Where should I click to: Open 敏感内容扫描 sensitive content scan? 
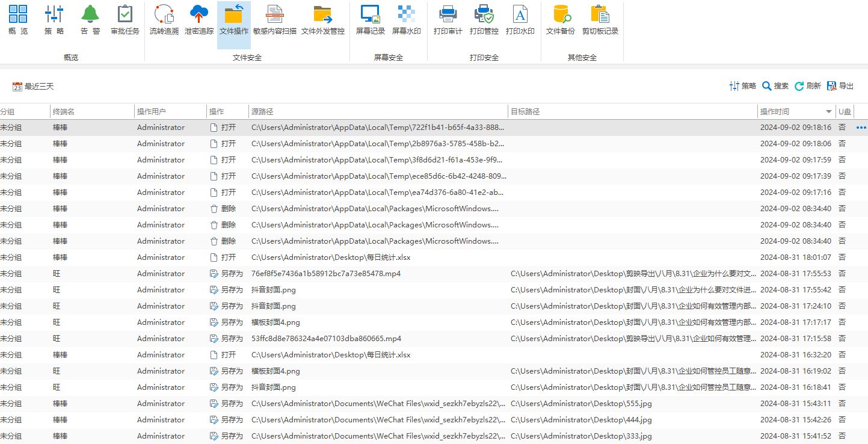[x=275, y=19]
